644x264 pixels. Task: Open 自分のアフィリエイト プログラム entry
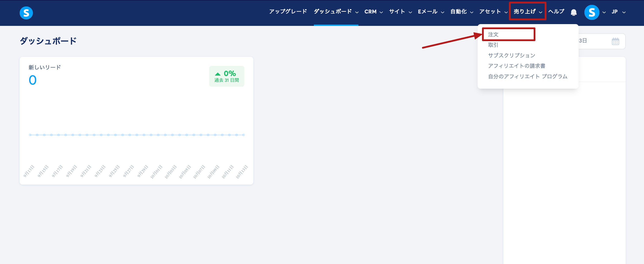coord(527,77)
